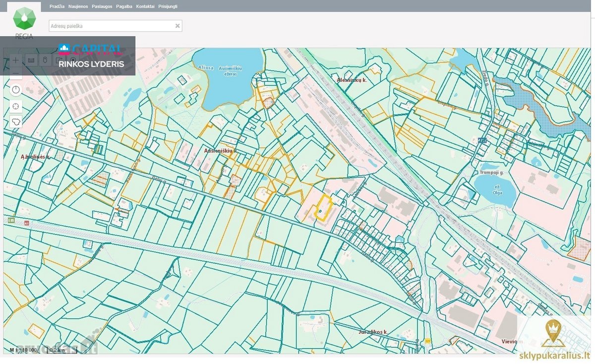
Task: Locate my position with crosshair button
Action: pyautogui.click(x=16, y=106)
